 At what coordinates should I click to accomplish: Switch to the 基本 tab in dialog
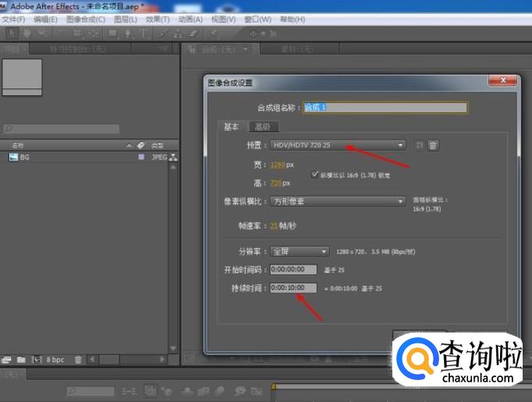point(232,126)
